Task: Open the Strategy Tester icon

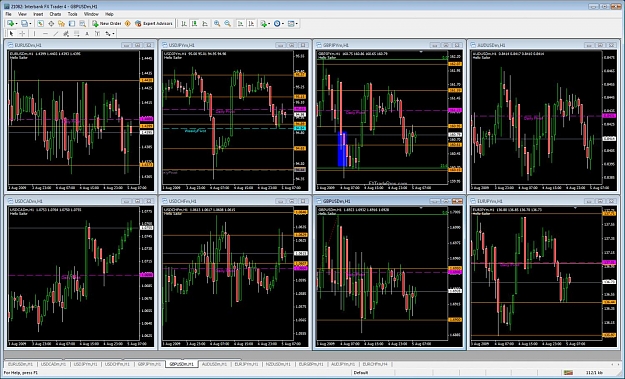Action: (x=82, y=24)
